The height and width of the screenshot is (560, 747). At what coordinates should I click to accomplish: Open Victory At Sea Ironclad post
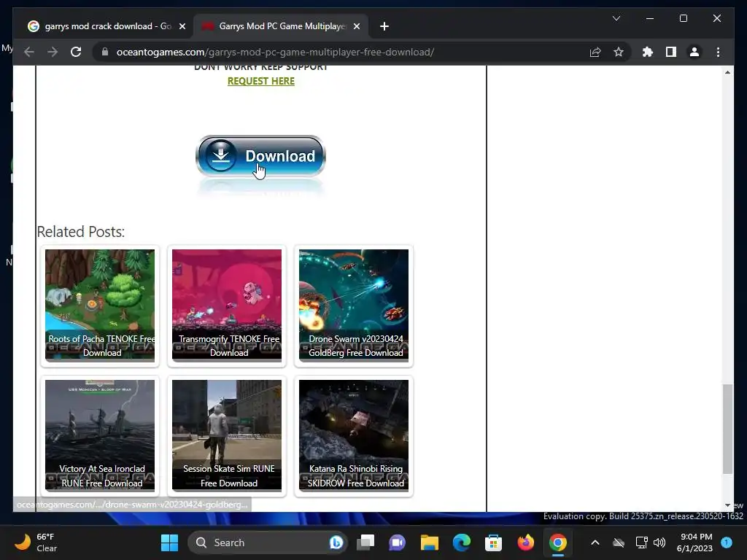[100, 436]
